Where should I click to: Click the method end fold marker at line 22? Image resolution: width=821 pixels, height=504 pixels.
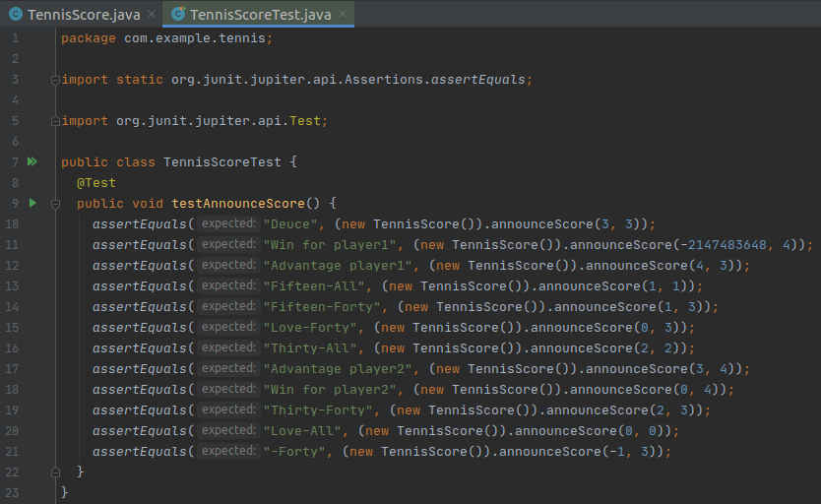coord(55,472)
